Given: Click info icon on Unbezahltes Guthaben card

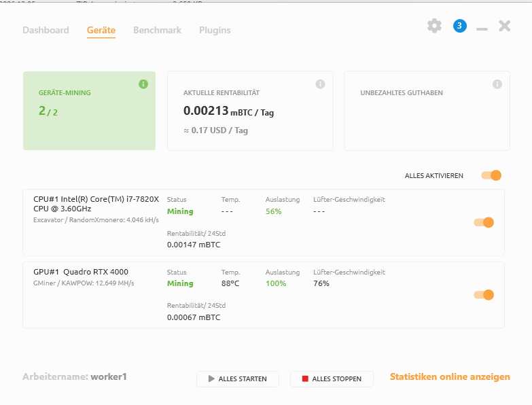Looking at the screenshot, I should coord(497,84).
